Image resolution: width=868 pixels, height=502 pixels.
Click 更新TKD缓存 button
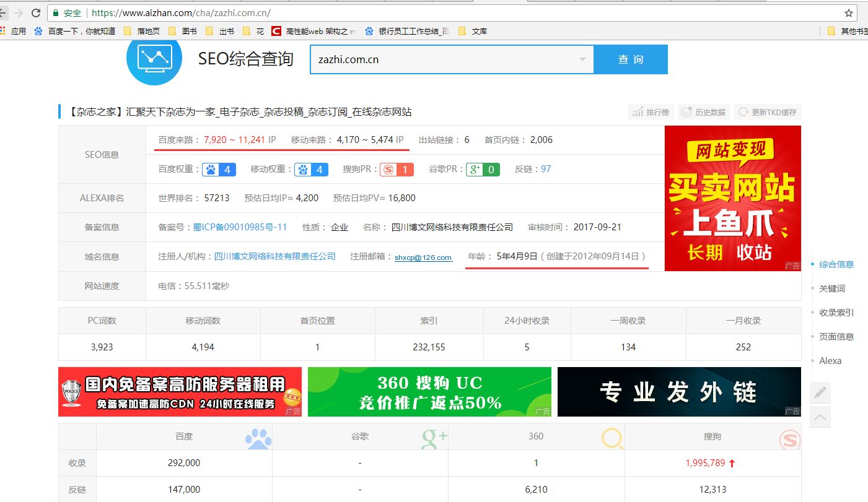(x=768, y=112)
